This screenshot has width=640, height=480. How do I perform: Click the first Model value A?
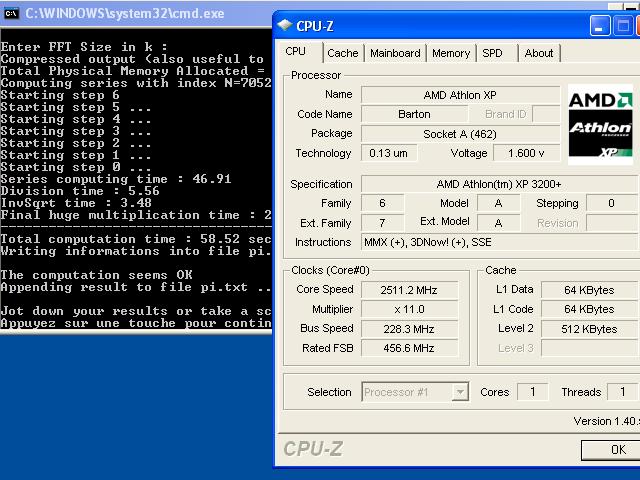pos(498,203)
